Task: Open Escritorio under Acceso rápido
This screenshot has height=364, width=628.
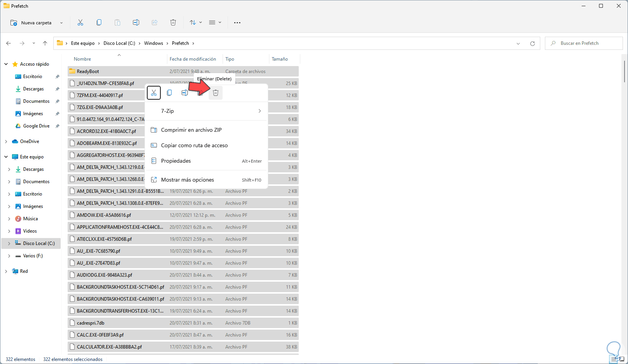Action: [32, 77]
